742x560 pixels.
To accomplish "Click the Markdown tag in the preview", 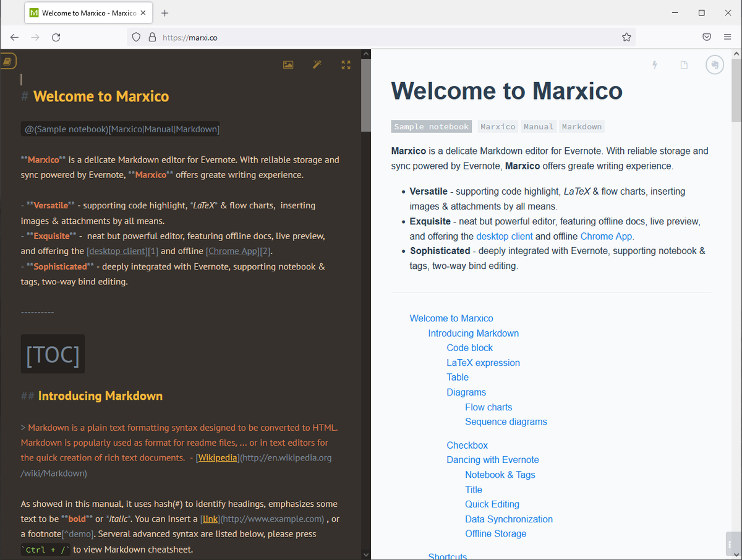I will pos(582,127).
